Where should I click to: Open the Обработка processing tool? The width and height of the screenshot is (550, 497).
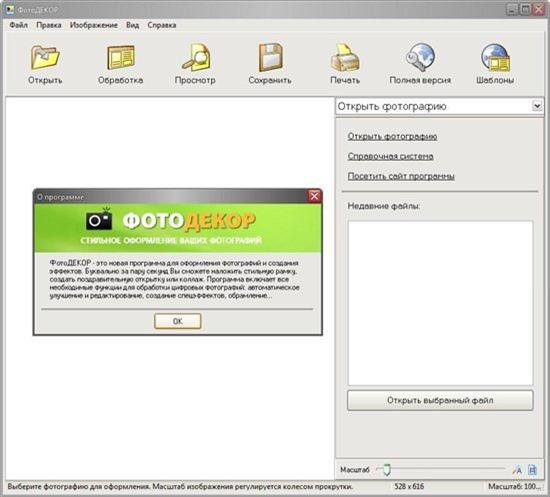120,57
